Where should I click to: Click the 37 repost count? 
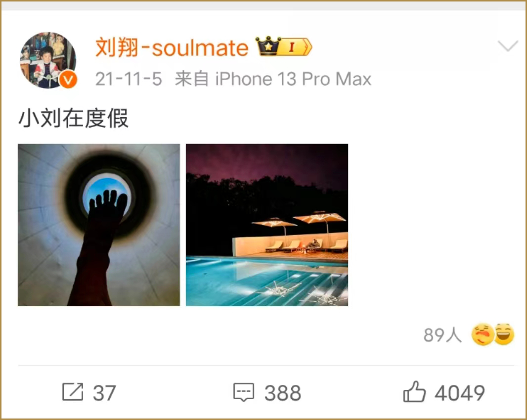coord(104,393)
